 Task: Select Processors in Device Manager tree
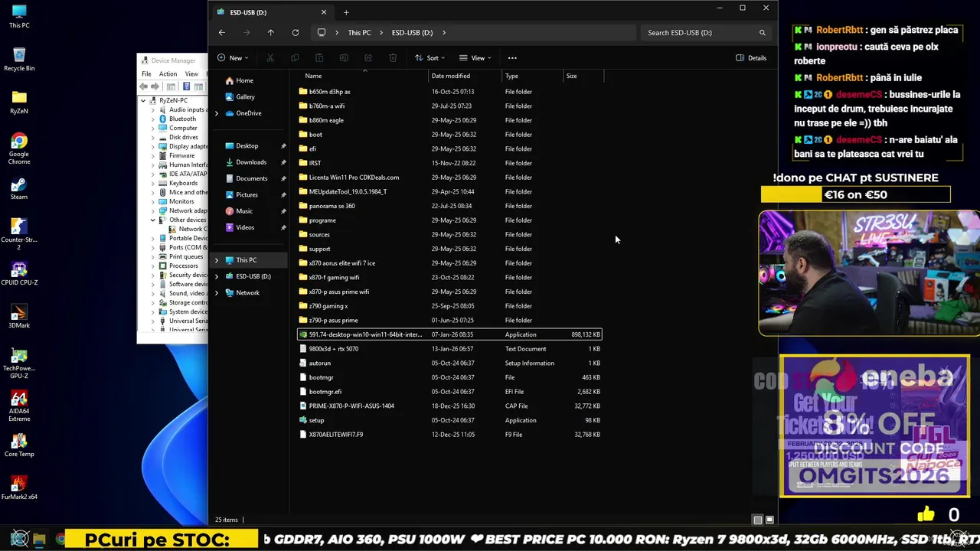(183, 266)
